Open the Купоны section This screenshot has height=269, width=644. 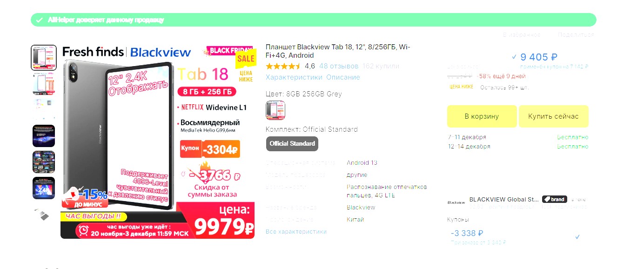(x=458, y=219)
